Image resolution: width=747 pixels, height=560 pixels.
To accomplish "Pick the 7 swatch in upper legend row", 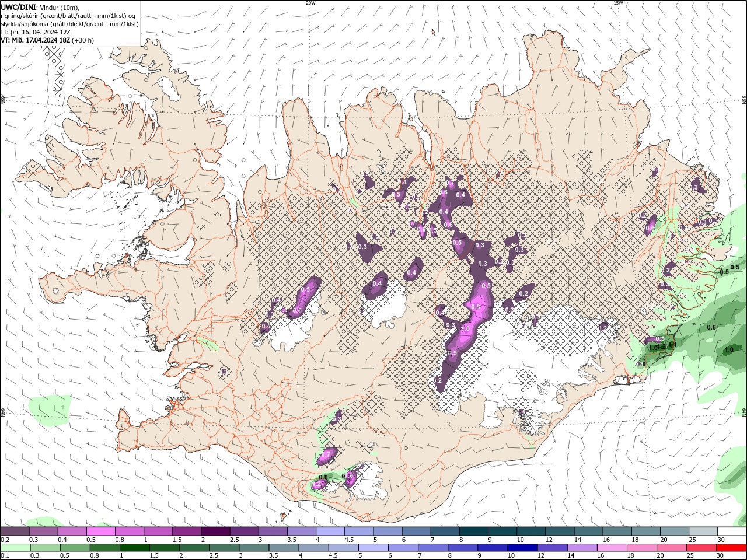I will click(445, 531).
